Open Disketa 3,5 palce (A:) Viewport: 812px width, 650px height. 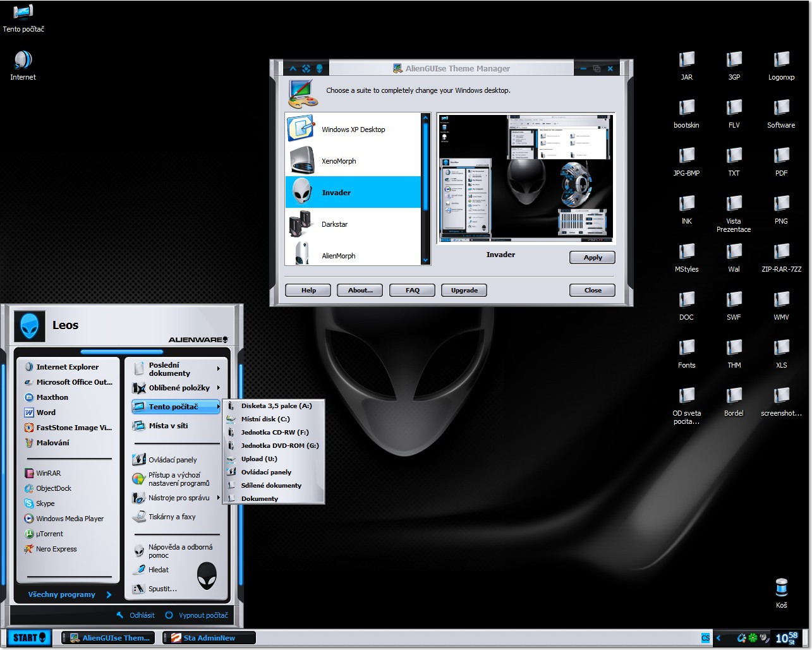click(274, 406)
